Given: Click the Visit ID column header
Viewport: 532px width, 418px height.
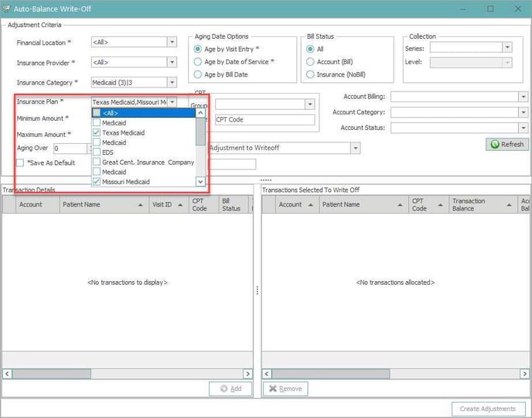Looking at the screenshot, I should (x=162, y=204).
